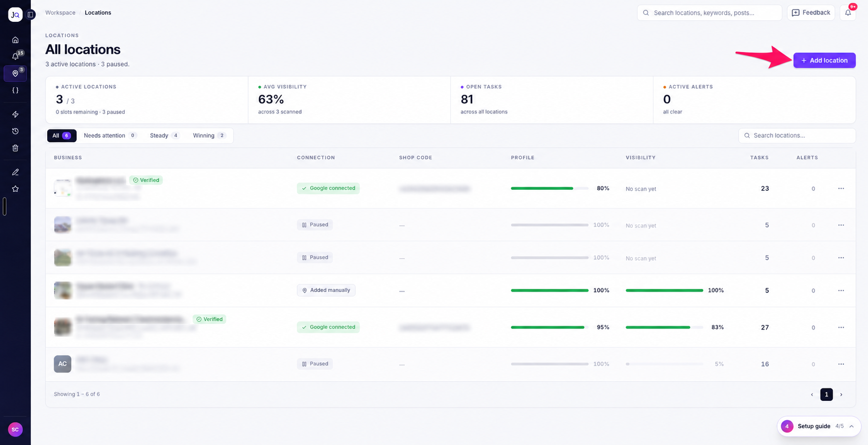Viewport: 868px width, 445px height.
Task: Open the Feedback button
Action: [x=811, y=13]
